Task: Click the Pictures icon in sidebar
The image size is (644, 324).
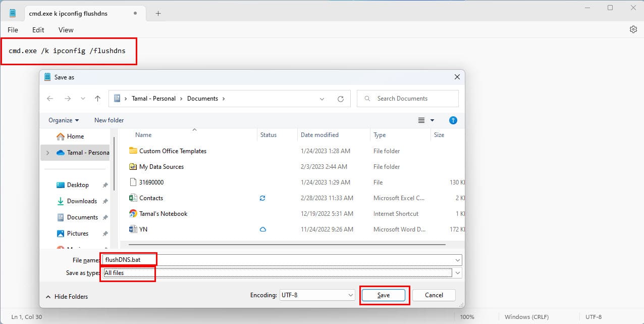Action: [61, 234]
